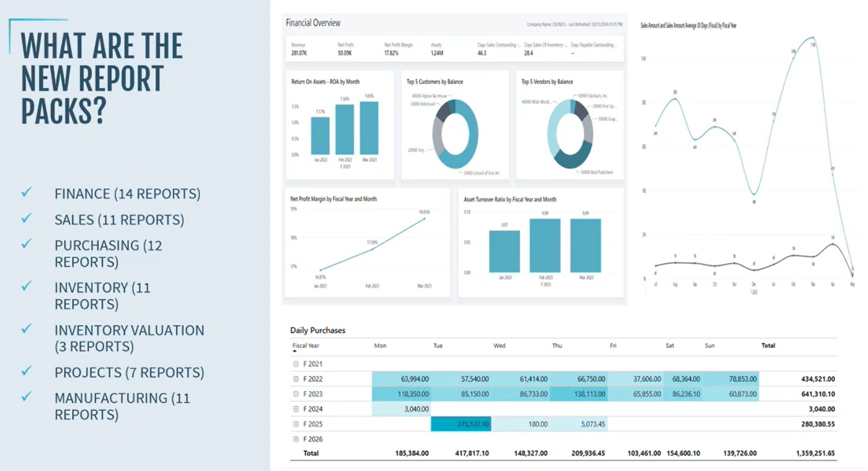
Task: Click the Total column header in Daily Purchases
Action: click(x=768, y=346)
